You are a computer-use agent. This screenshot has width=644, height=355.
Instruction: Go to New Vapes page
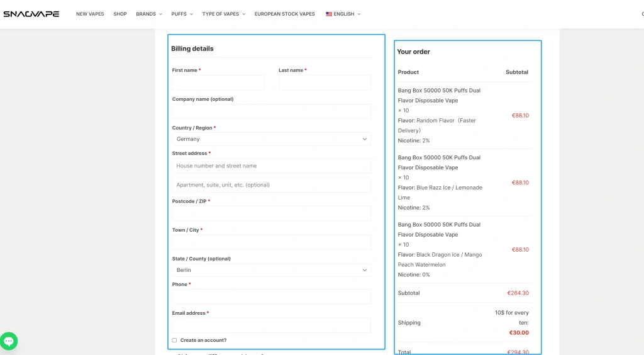pyautogui.click(x=90, y=14)
